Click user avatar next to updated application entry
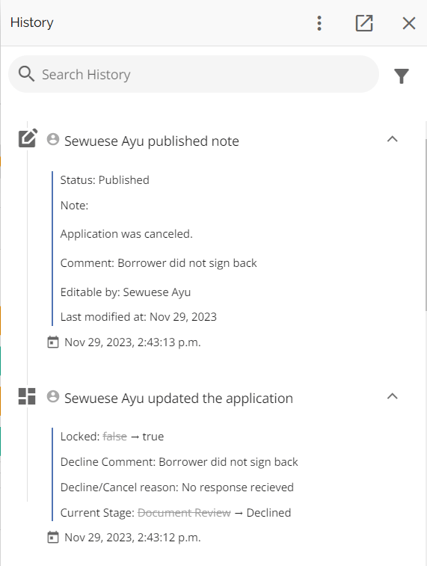427x566 pixels. tap(53, 396)
